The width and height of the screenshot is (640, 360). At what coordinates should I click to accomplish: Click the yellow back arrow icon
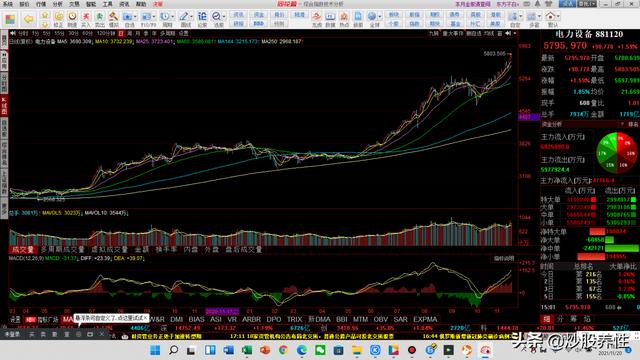pyautogui.click(x=29, y=19)
